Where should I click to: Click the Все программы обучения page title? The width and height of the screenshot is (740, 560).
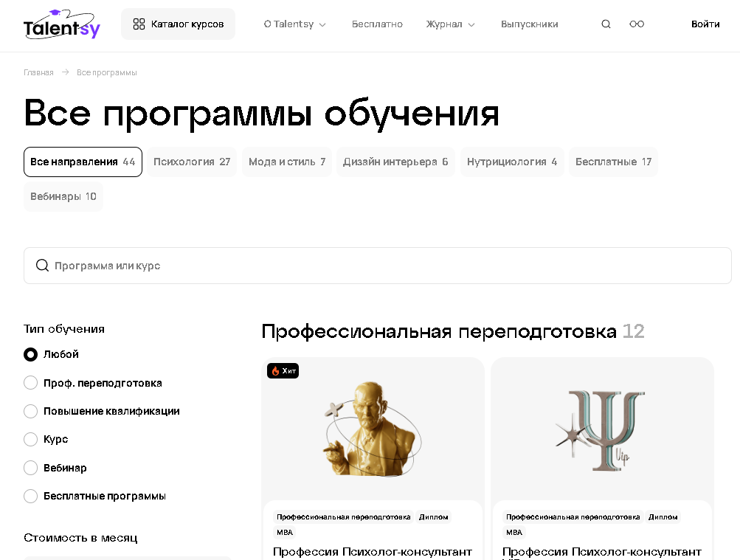(261, 113)
